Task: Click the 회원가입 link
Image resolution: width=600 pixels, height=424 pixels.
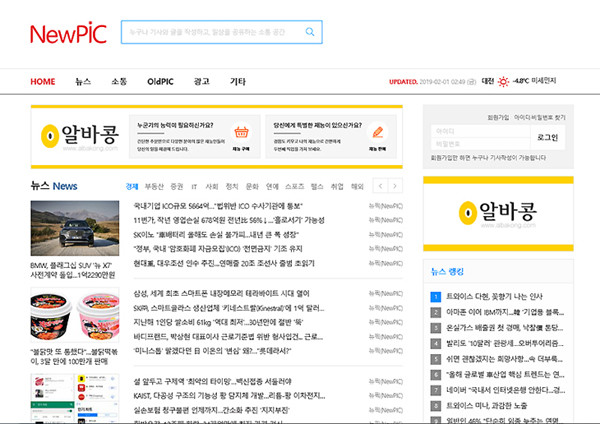Action: coord(498,117)
